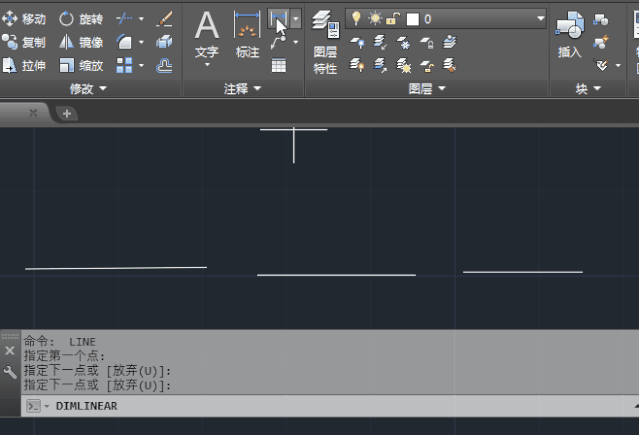Click the Fillet tool icon
Image resolution: width=639 pixels, height=435 pixels.
coord(124,42)
